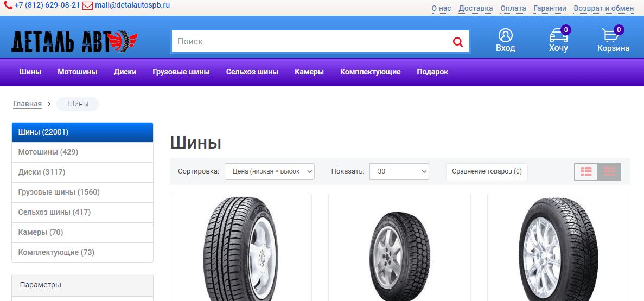This screenshot has width=644, height=301.
Task: Click the mail envelope icon
Action: click(87, 5)
